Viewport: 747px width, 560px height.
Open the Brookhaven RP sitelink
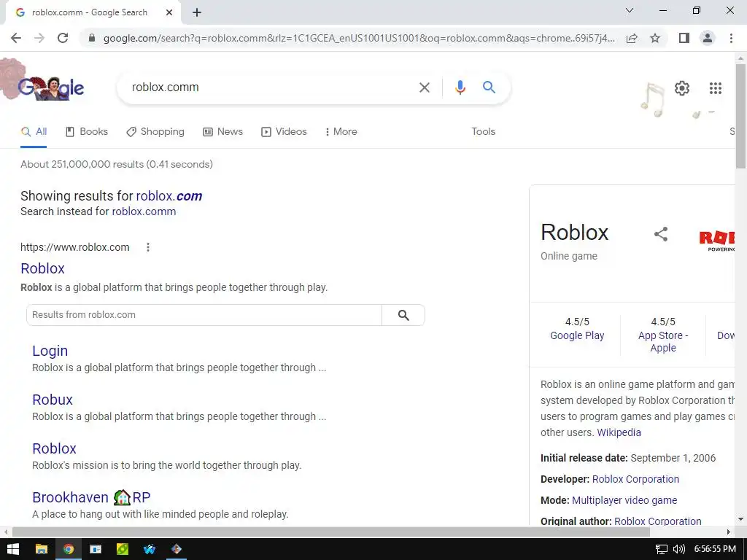(x=91, y=497)
